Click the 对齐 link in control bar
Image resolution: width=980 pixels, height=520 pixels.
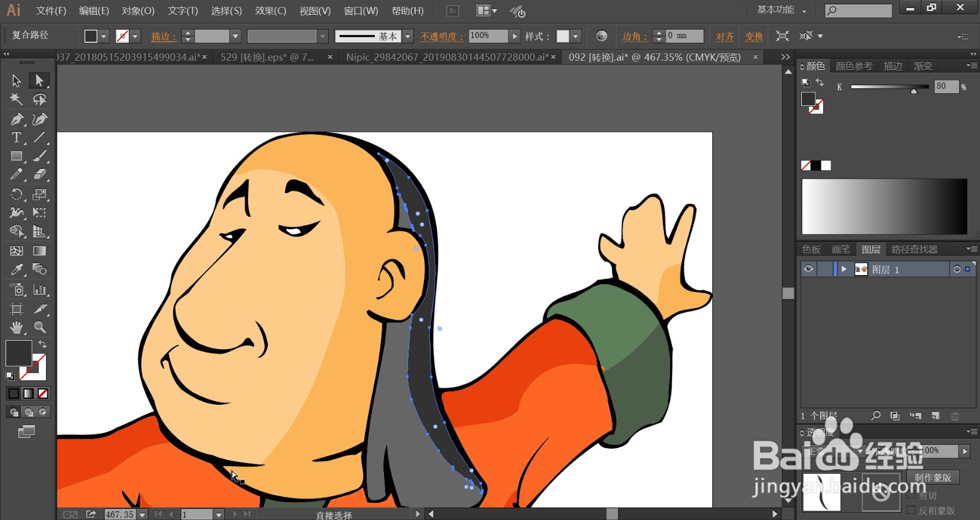[725, 36]
